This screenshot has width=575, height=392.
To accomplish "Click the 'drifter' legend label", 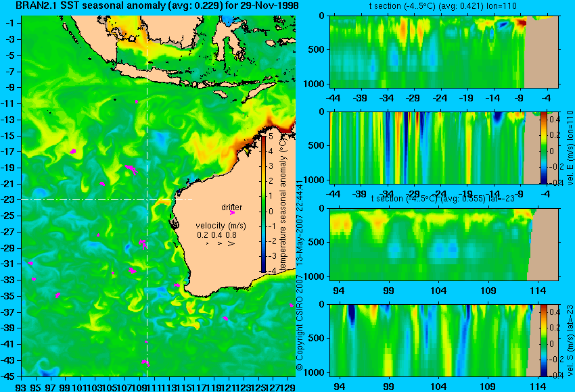I will pyautogui.click(x=232, y=207).
